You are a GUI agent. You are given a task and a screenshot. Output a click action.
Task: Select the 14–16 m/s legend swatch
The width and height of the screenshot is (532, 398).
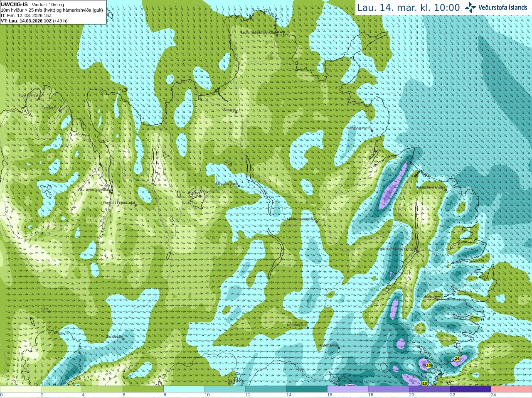point(307,389)
